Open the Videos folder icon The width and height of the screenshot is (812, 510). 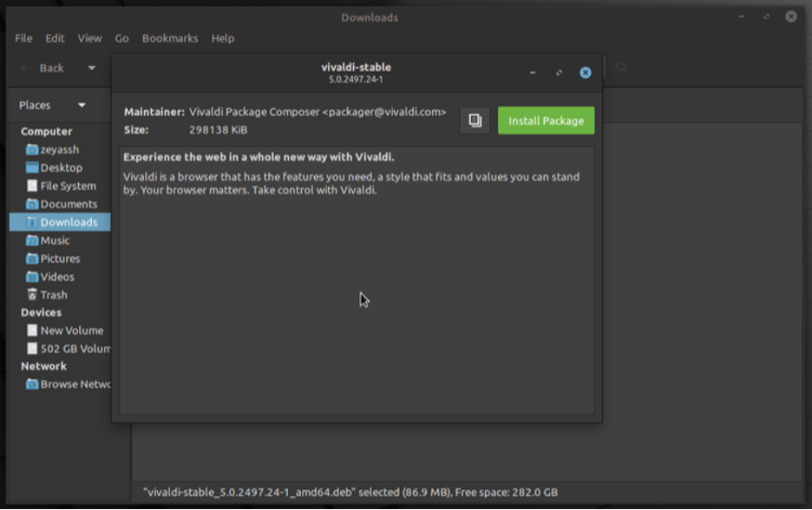32,276
